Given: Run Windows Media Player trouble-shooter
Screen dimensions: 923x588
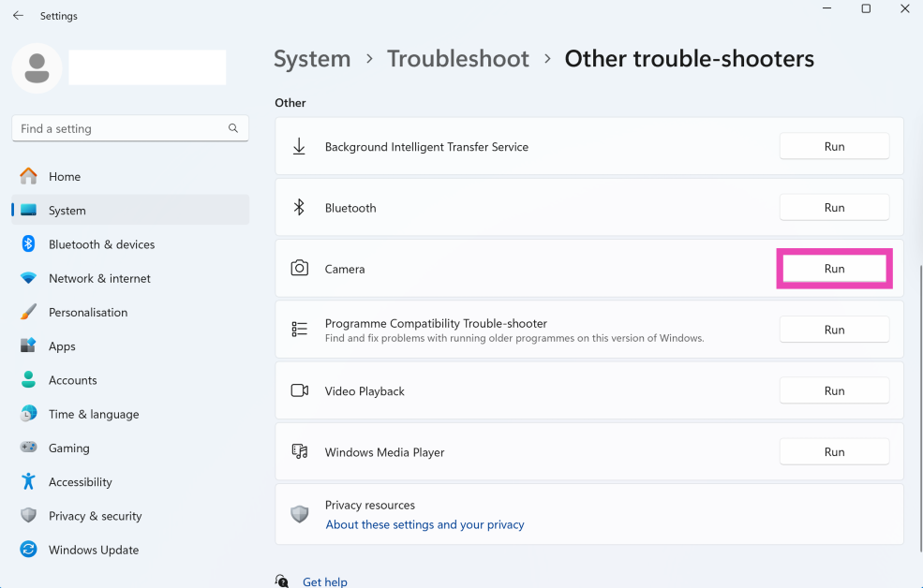Looking at the screenshot, I should [834, 452].
